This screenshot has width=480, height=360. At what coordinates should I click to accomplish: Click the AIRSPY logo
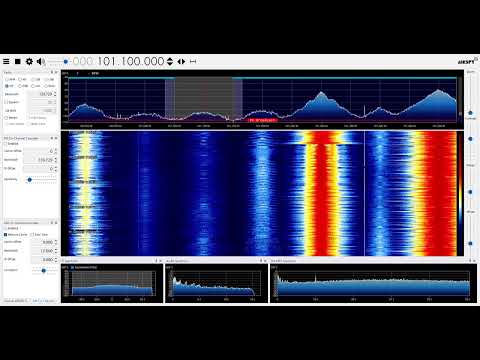tap(467, 61)
